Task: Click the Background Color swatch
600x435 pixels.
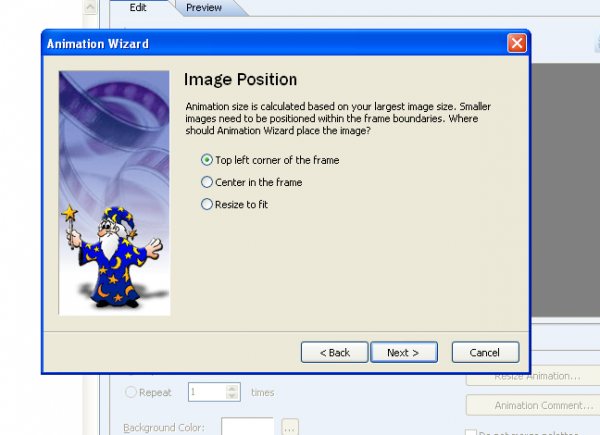Action: (x=247, y=427)
